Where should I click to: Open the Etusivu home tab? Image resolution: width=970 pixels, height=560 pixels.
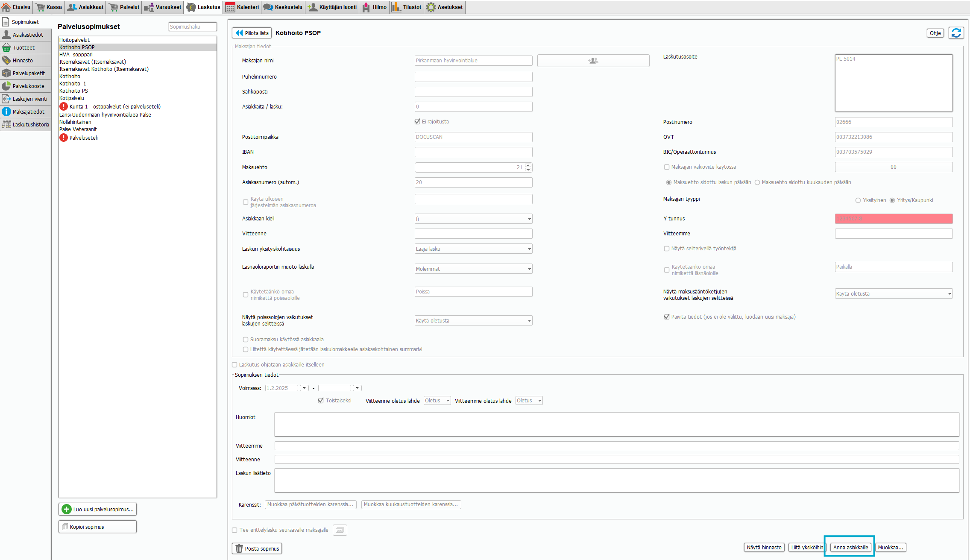pos(16,7)
